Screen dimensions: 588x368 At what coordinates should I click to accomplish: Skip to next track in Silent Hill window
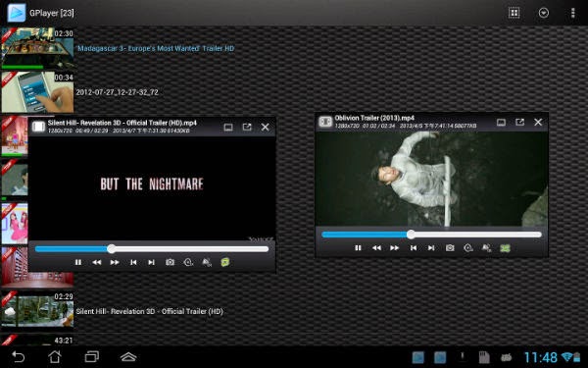click(x=151, y=262)
